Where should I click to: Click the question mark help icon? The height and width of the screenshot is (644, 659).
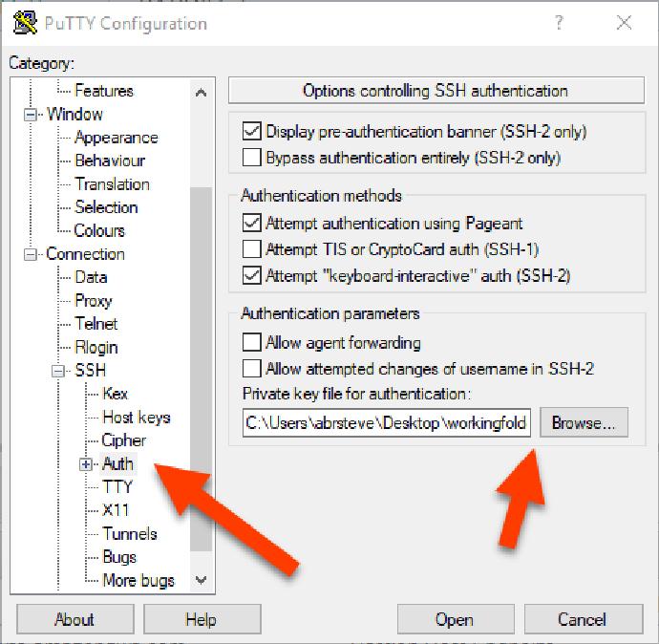click(x=560, y=23)
